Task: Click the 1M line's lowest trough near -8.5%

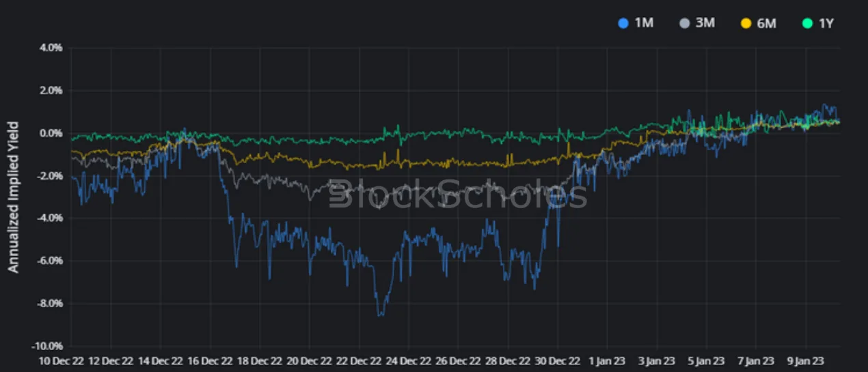Action: click(x=380, y=315)
